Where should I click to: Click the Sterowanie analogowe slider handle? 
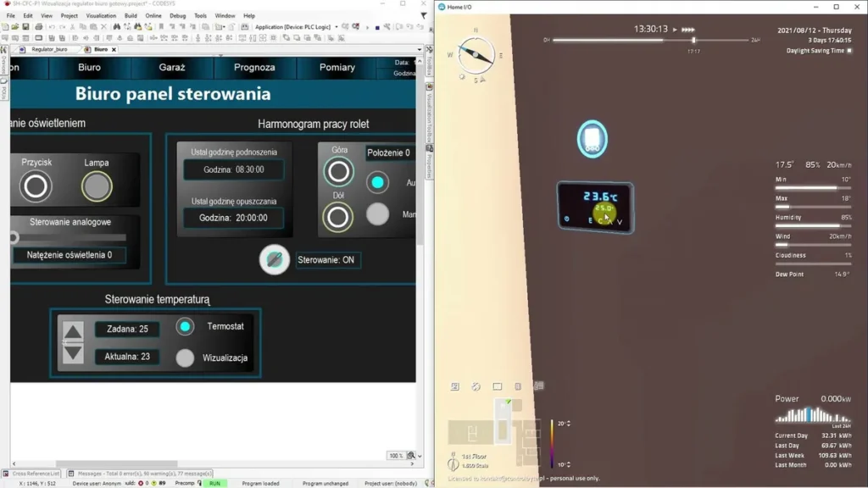14,238
